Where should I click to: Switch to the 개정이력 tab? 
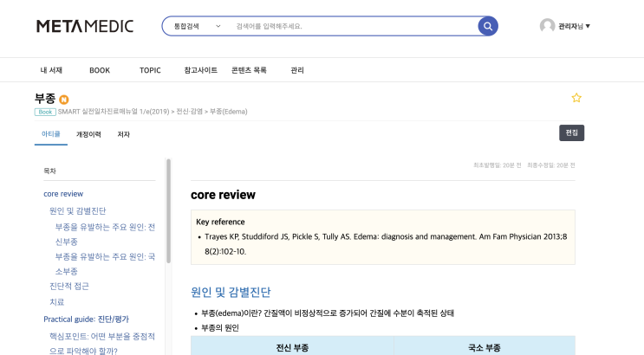pyautogui.click(x=88, y=134)
